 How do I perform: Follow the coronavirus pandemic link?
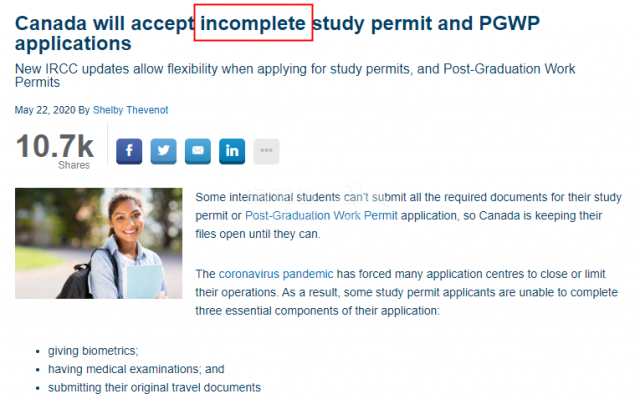pos(276,274)
